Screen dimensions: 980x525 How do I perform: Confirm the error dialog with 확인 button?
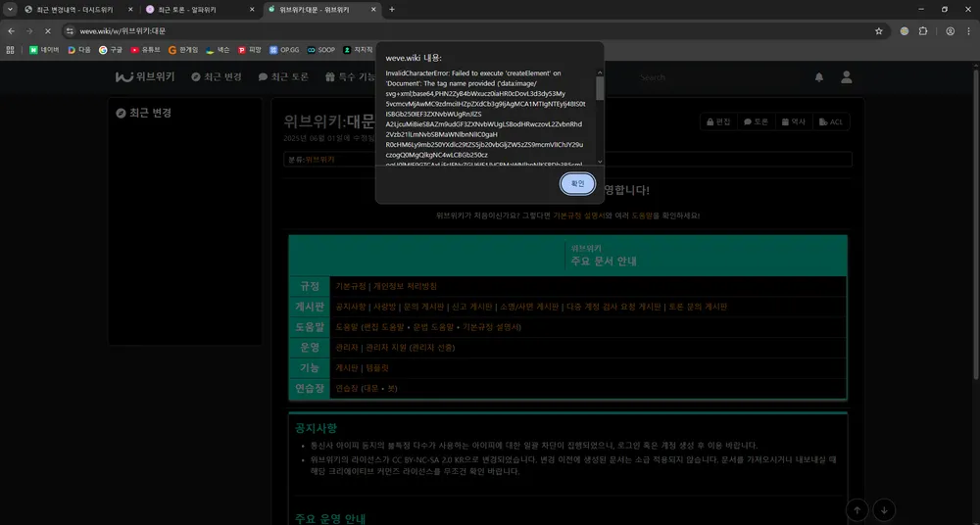point(577,184)
